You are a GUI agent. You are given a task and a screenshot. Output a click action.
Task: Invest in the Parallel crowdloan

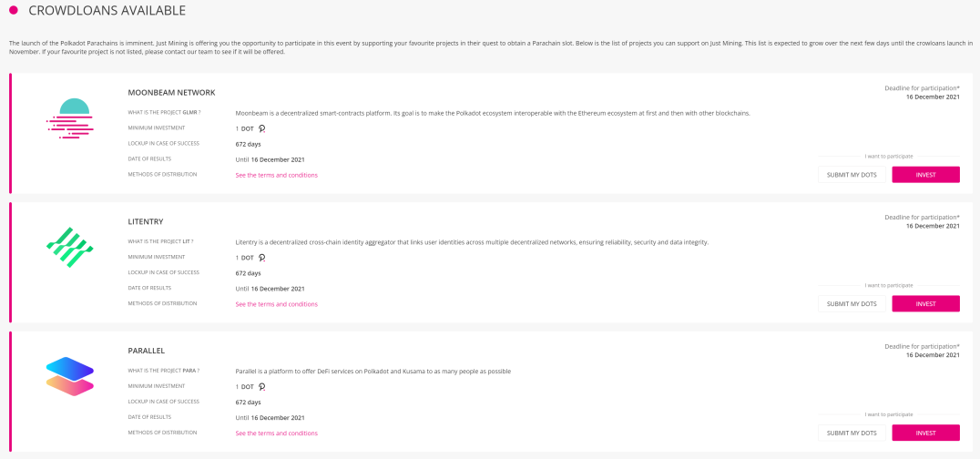925,433
